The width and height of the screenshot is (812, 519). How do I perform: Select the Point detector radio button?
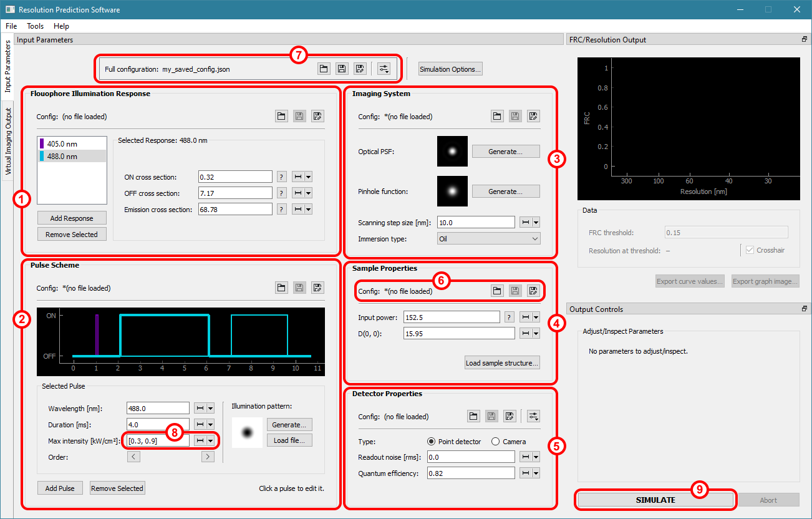431,442
